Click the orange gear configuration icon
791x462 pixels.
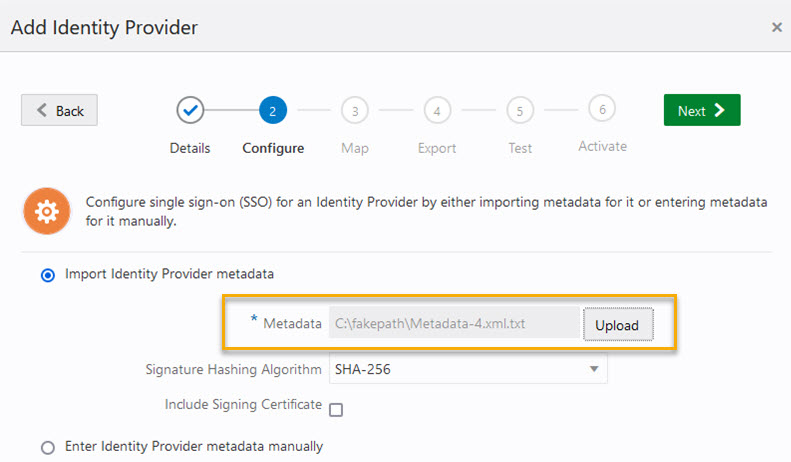pos(47,211)
